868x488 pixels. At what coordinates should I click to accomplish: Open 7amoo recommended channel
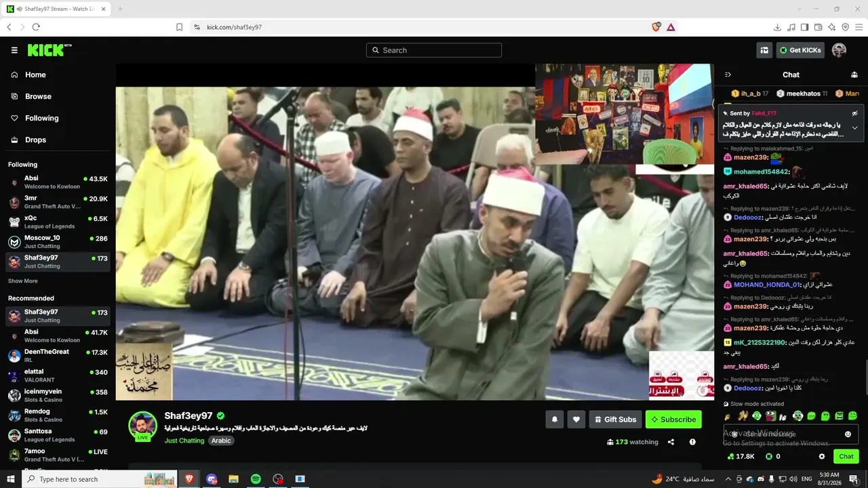pyautogui.click(x=58, y=455)
